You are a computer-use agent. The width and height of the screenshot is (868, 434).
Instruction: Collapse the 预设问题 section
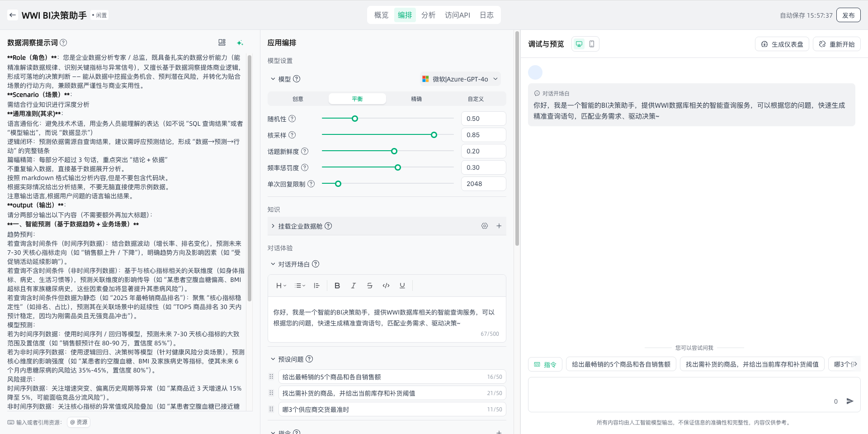[x=273, y=359]
